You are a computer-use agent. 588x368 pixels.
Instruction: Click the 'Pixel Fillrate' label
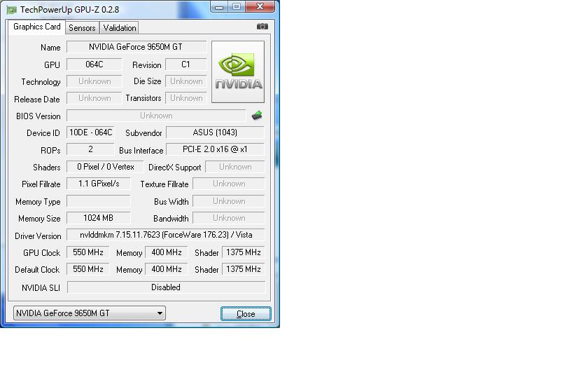click(x=41, y=184)
